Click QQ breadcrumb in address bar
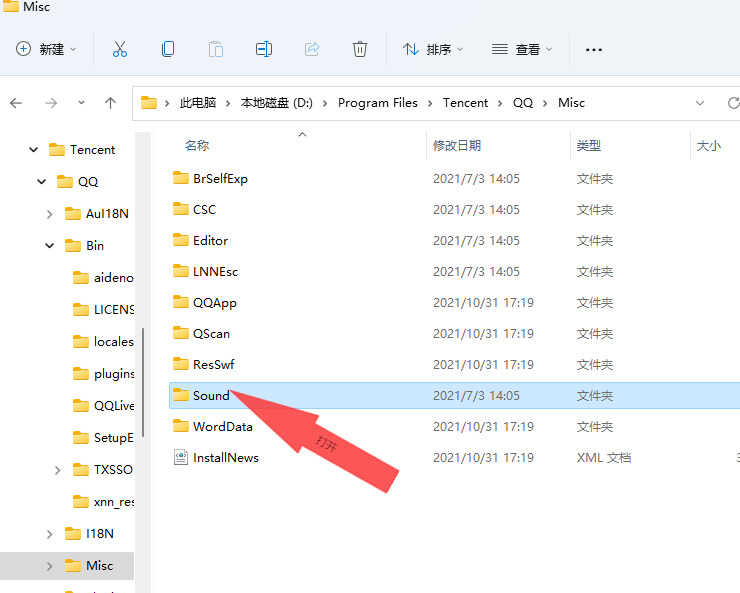This screenshot has height=593, width=740. 523,102
